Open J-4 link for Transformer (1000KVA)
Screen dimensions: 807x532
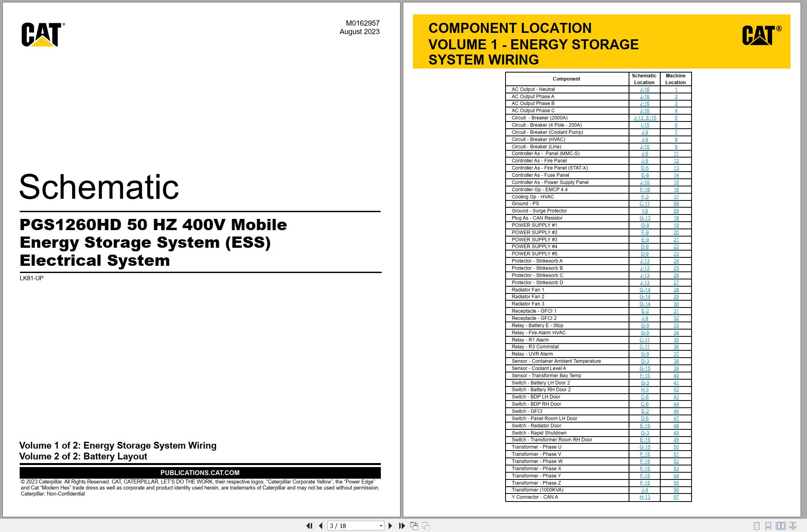pyautogui.click(x=645, y=490)
